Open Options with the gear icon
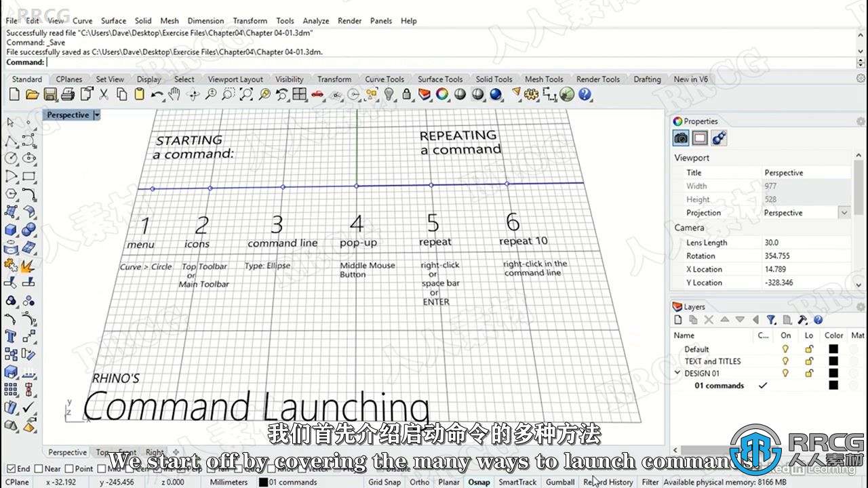This screenshot has height=488, width=868. click(532, 95)
